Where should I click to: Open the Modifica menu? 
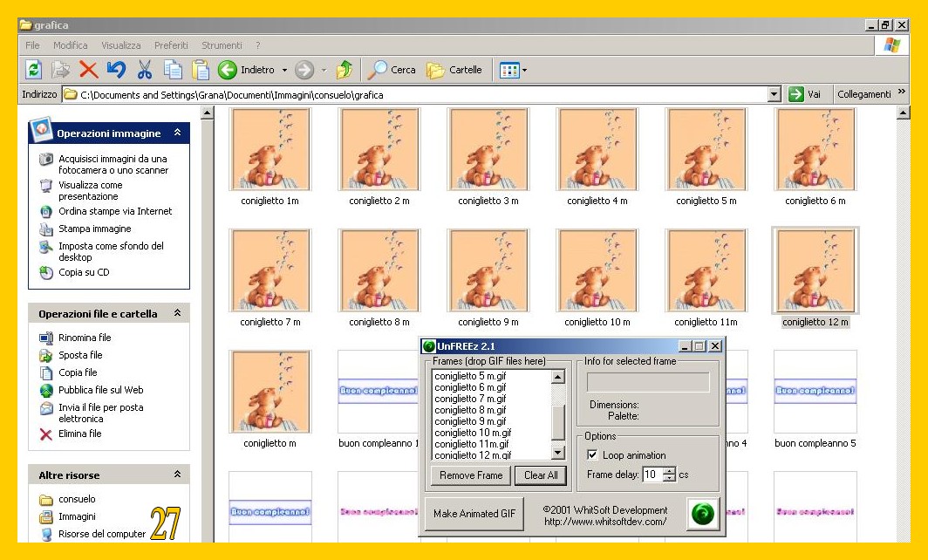coord(70,45)
